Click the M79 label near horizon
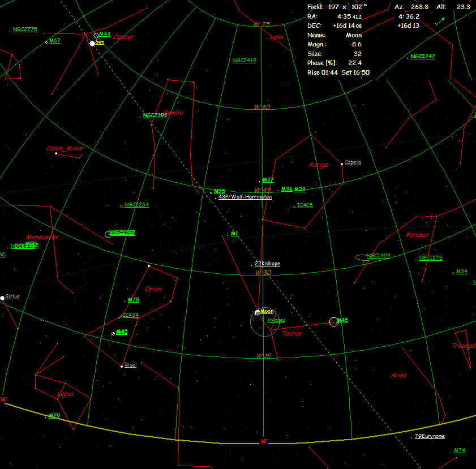The width and height of the screenshot is (476, 469). click(54, 416)
